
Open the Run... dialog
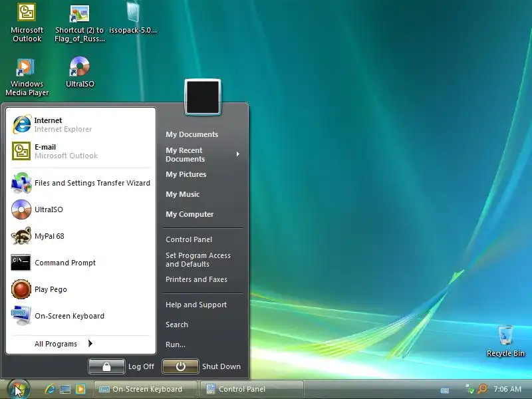tap(176, 344)
